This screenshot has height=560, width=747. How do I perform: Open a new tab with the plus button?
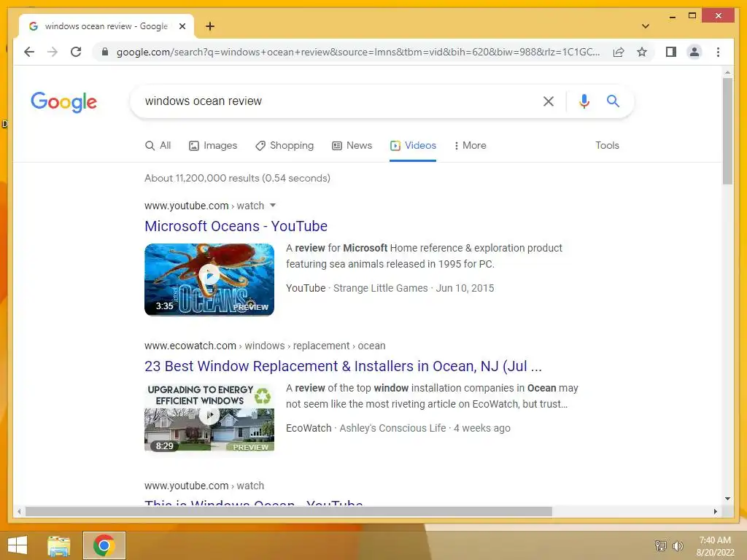[210, 26]
